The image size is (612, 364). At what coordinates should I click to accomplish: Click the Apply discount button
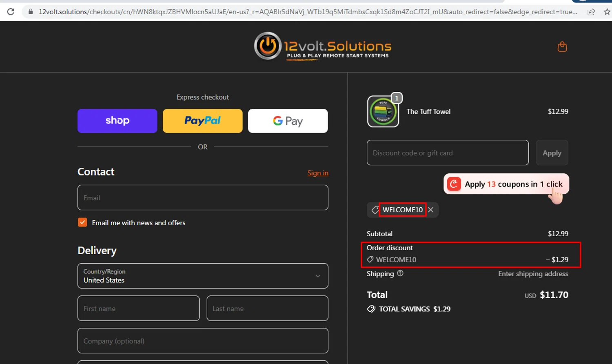pos(552,153)
